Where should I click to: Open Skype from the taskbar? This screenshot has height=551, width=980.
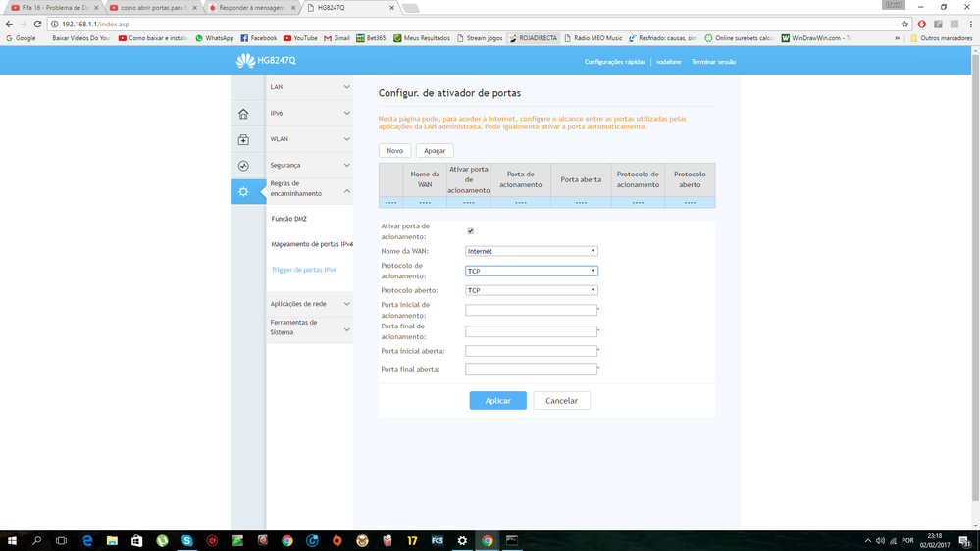(186, 540)
